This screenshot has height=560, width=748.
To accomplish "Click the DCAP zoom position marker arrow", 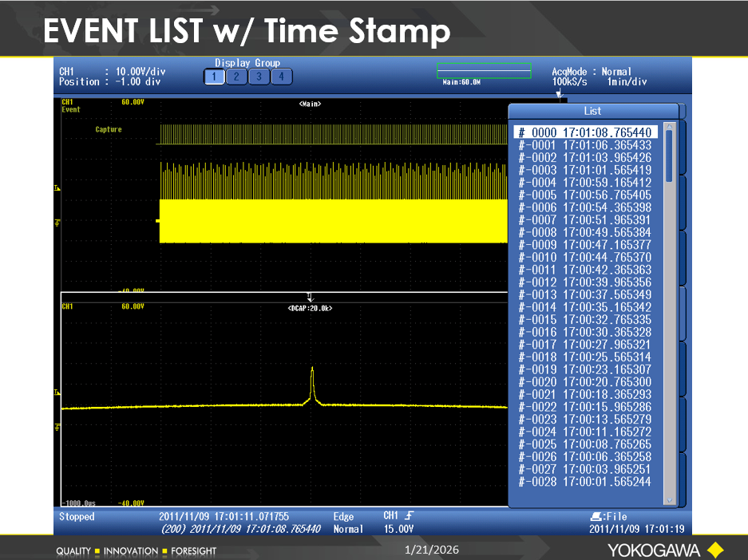I will [x=311, y=297].
